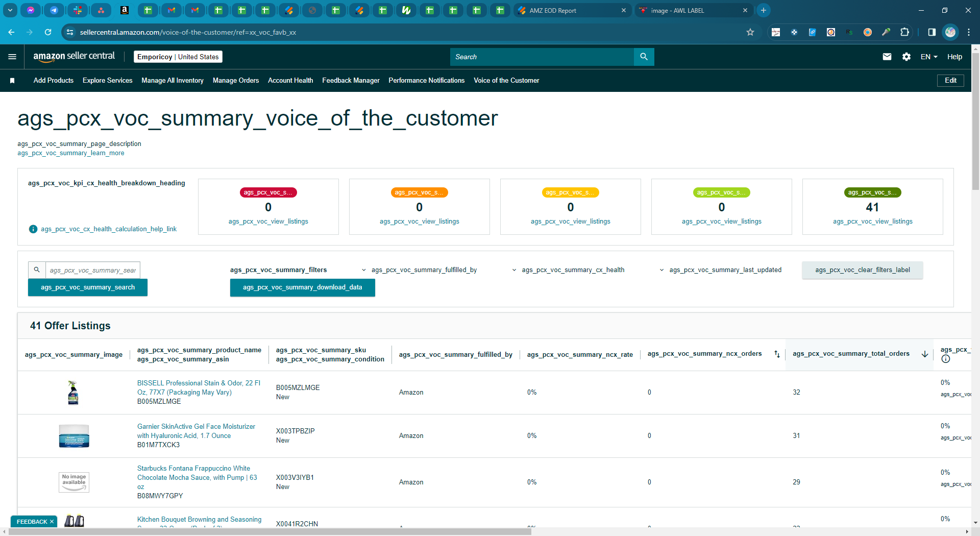Open the EN language dropdown

tap(929, 57)
